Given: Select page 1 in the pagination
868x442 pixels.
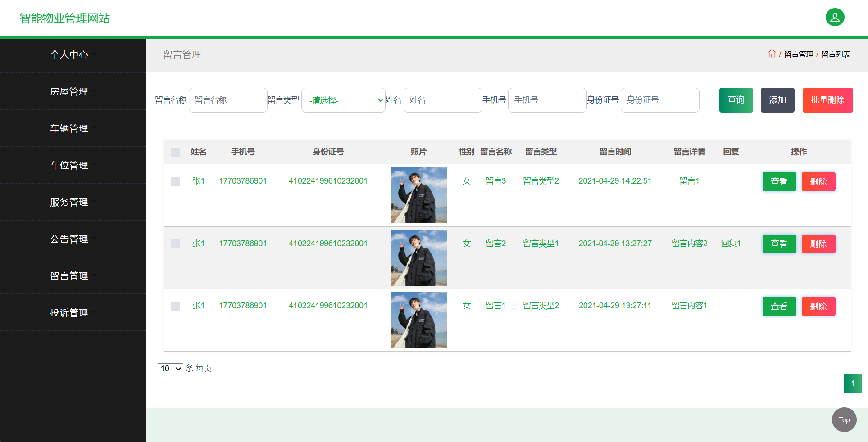Looking at the screenshot, I should click(853, 383).
